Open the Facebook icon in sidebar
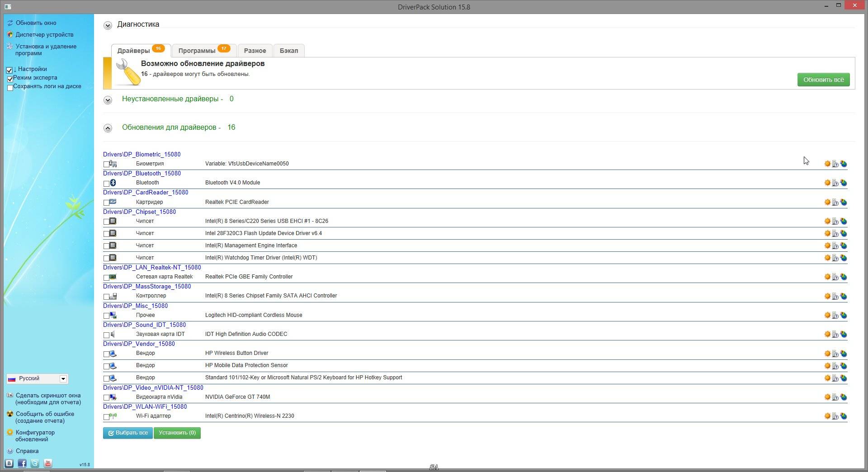868x472 pixels. click(22, 463)
